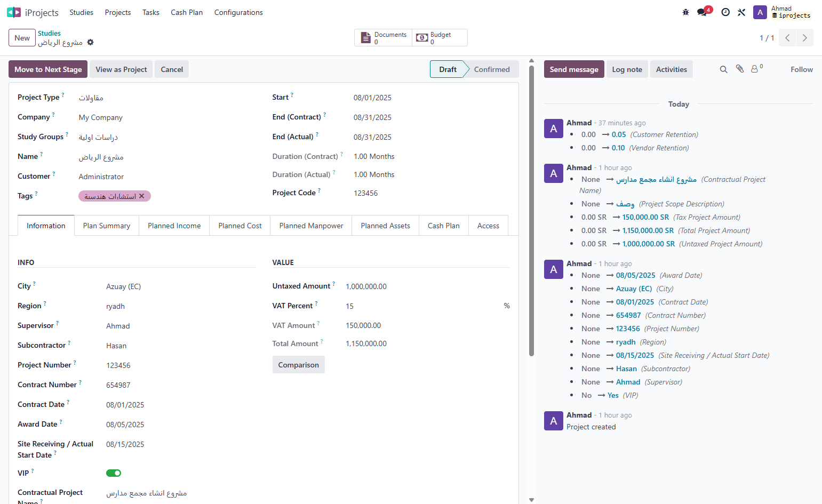The width and height of the screenshot is (822, 504).
Task: Edit the Untaxed Amount field
Action: click(x=428, y=286)
